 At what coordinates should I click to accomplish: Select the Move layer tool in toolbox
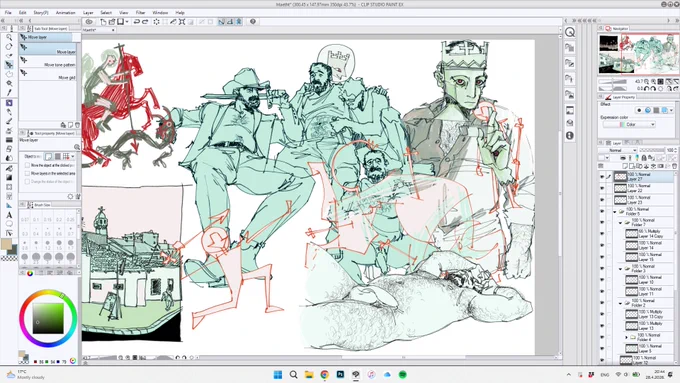[9, 65]
